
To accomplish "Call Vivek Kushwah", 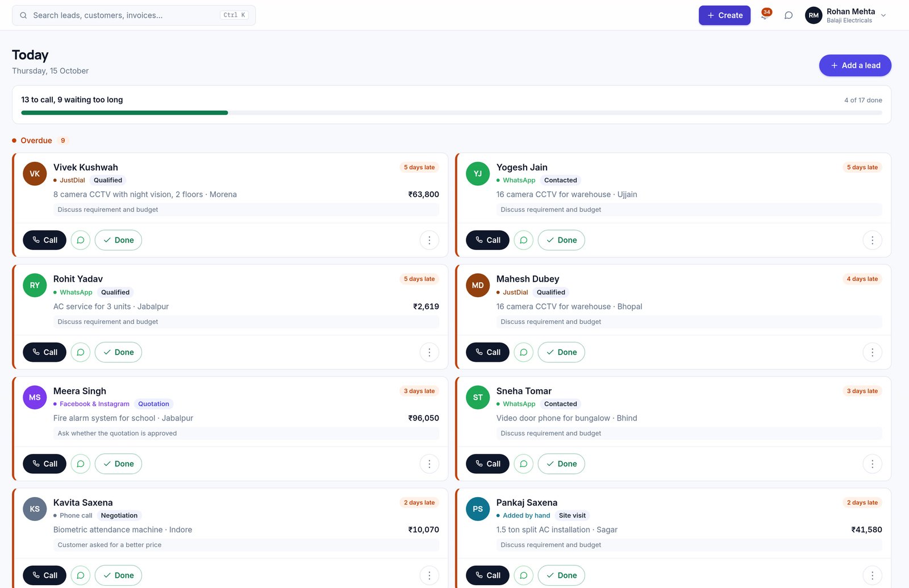I will pos(44,240).
